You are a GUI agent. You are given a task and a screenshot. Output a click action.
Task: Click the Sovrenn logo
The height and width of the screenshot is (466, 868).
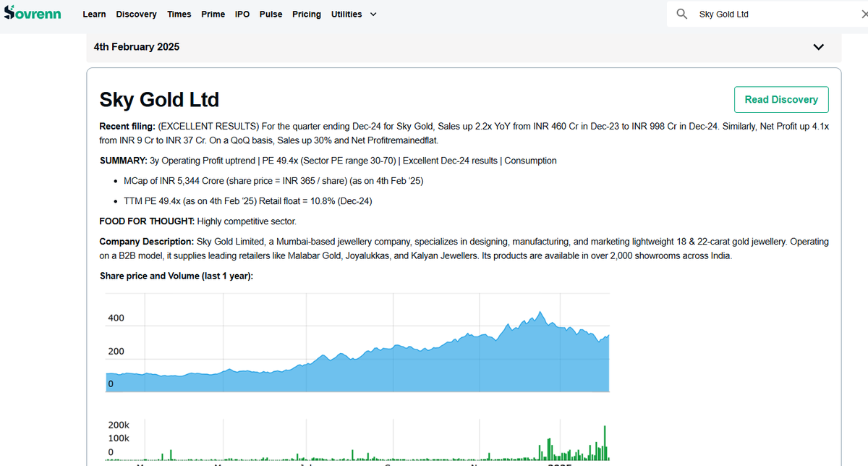pyautogui.click(x=33, y=13)
